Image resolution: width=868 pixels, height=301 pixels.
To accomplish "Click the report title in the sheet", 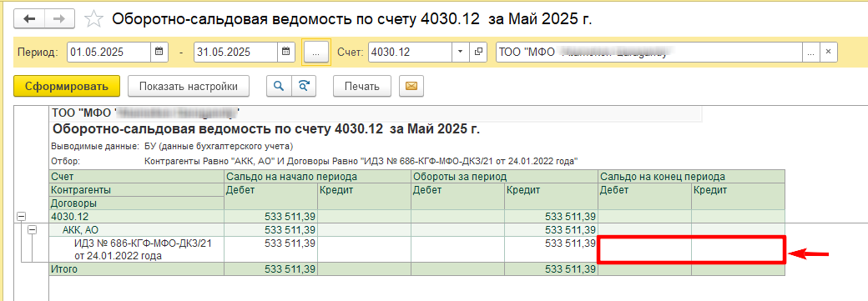I will (265, 129).
